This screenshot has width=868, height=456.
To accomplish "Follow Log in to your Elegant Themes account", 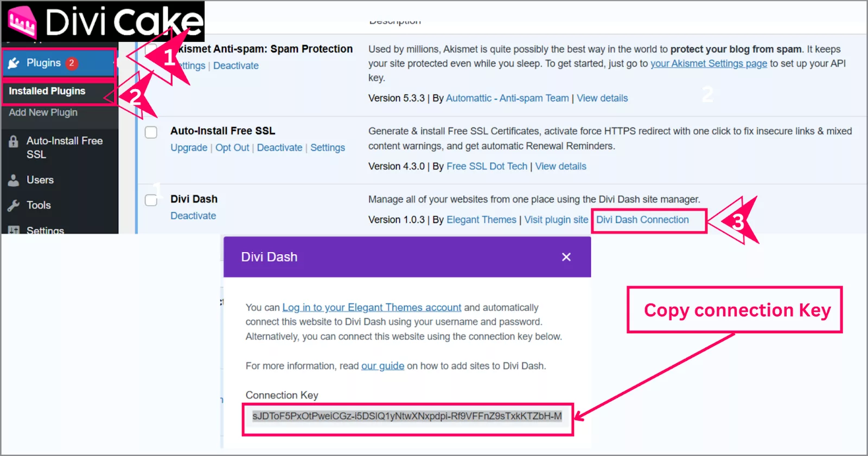I will click(372, 308).
